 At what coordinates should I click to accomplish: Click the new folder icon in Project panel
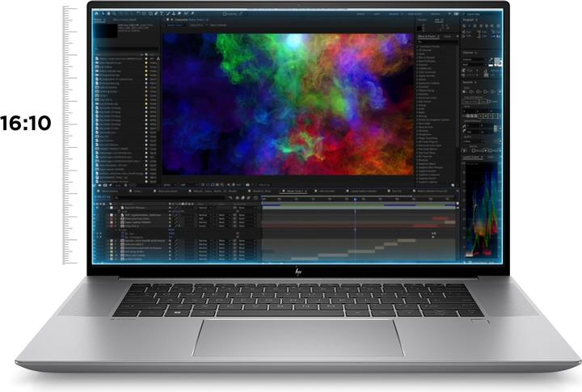(100, 185)
